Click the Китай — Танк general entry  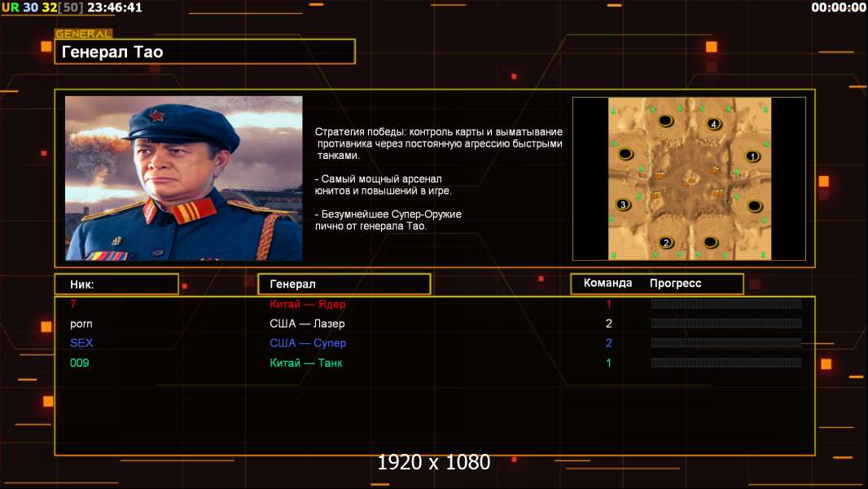[305, 363]
